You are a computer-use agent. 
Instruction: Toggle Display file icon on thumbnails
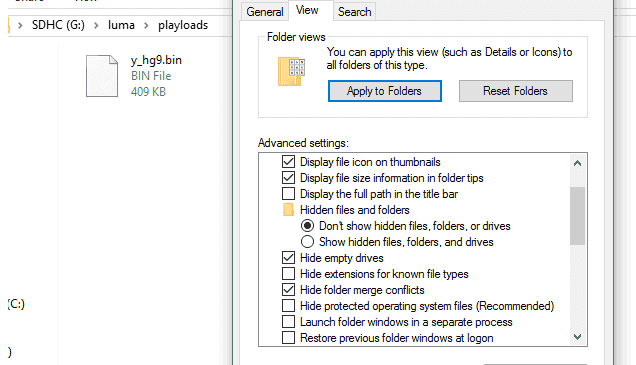pos(288,162)
